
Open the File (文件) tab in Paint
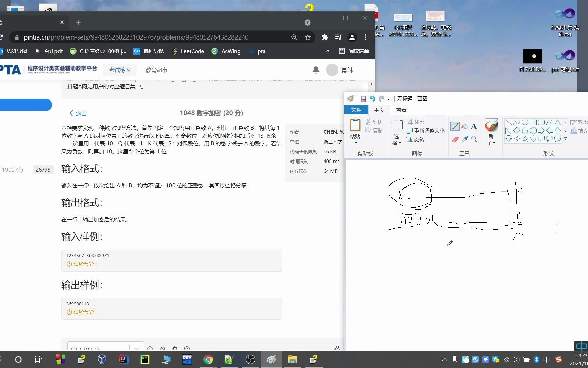tap(356, 110)
